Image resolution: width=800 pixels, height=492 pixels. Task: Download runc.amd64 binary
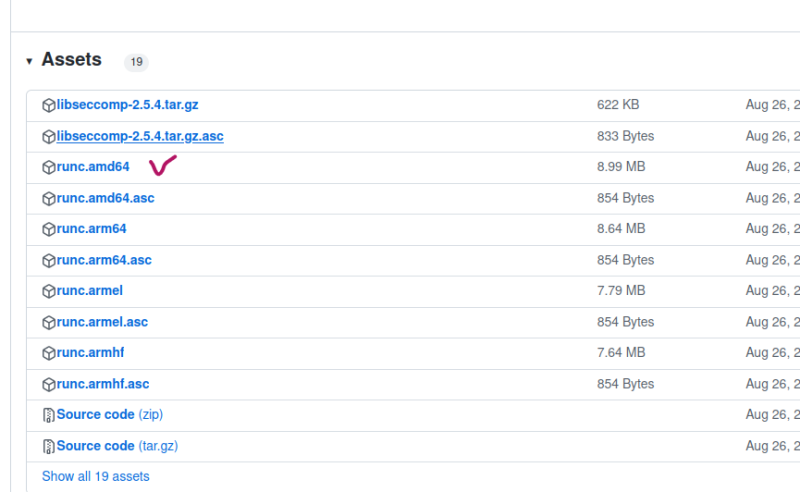coord(93,167)
